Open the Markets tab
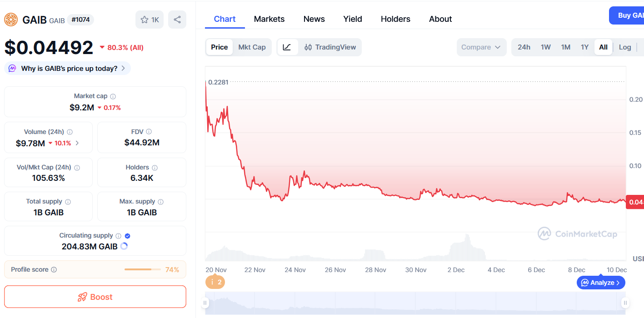This screenshot has width=644, height=318. point(269,19)
